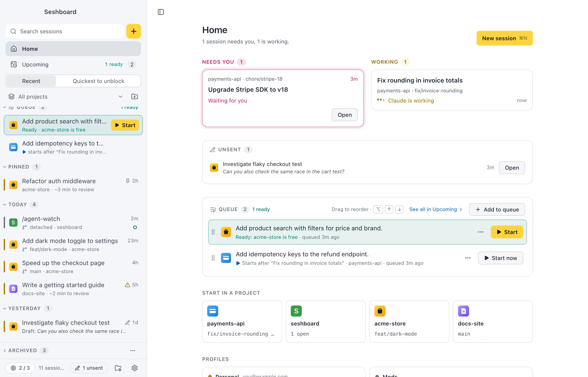Screen dimensions: 588x377
Task: Open settings gear in sidebar footer
Action: (135, 368)
